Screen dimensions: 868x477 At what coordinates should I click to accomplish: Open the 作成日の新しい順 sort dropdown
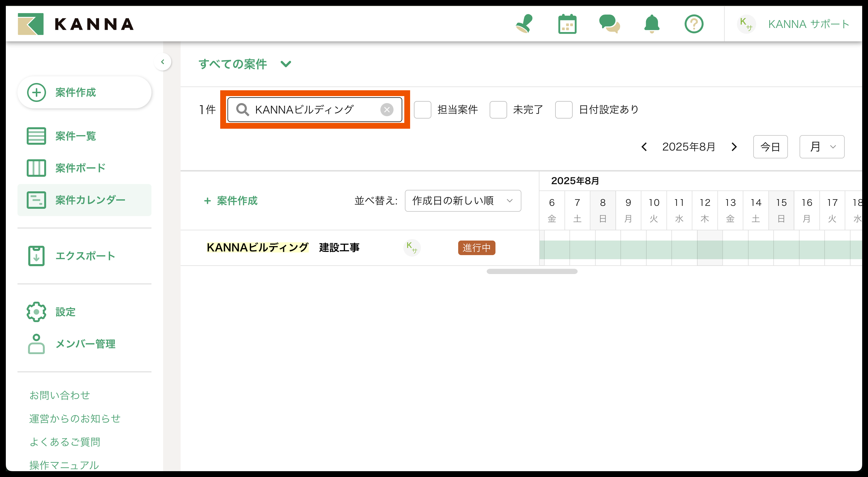click(x=463, y=201)
